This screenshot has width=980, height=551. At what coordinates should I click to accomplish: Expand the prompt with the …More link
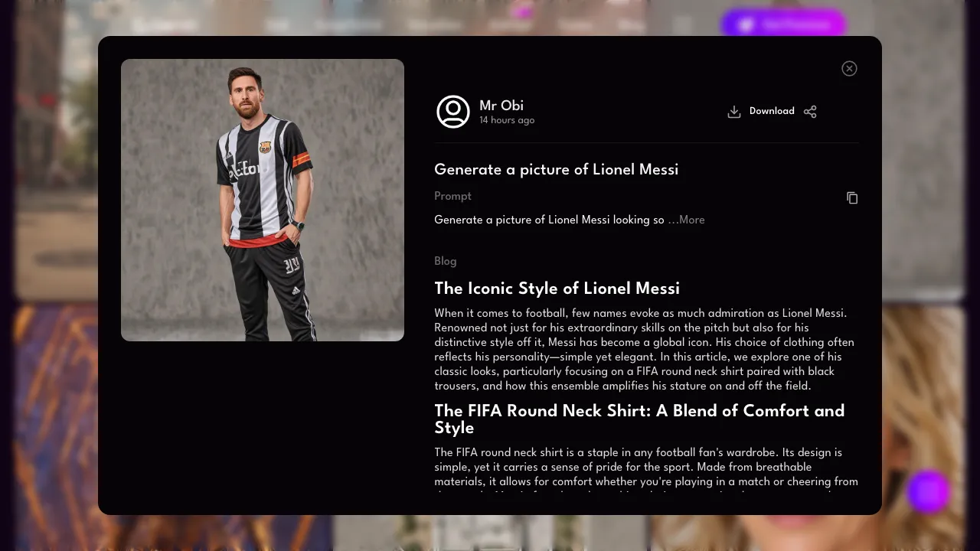tap(687, 220)
